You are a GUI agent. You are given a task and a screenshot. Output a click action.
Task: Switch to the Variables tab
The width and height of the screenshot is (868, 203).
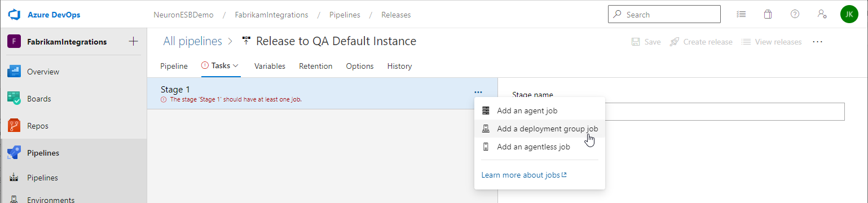(x=270, y=66)
